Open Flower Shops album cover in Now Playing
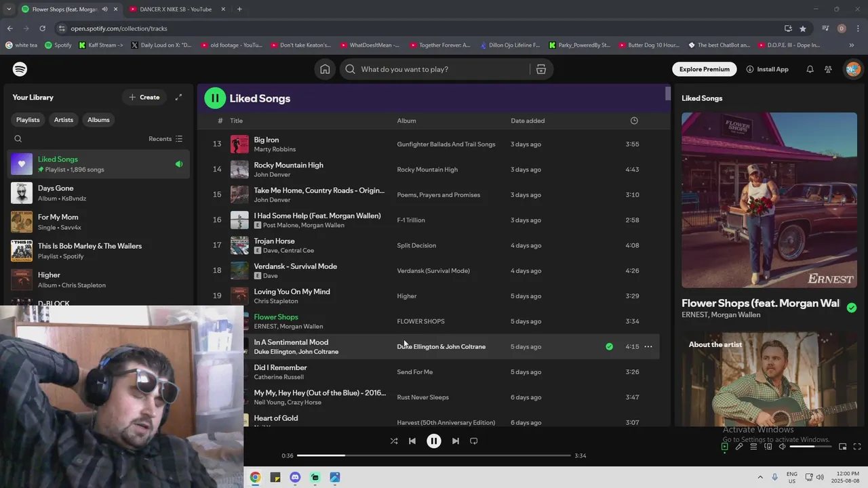 coord(769,200)
